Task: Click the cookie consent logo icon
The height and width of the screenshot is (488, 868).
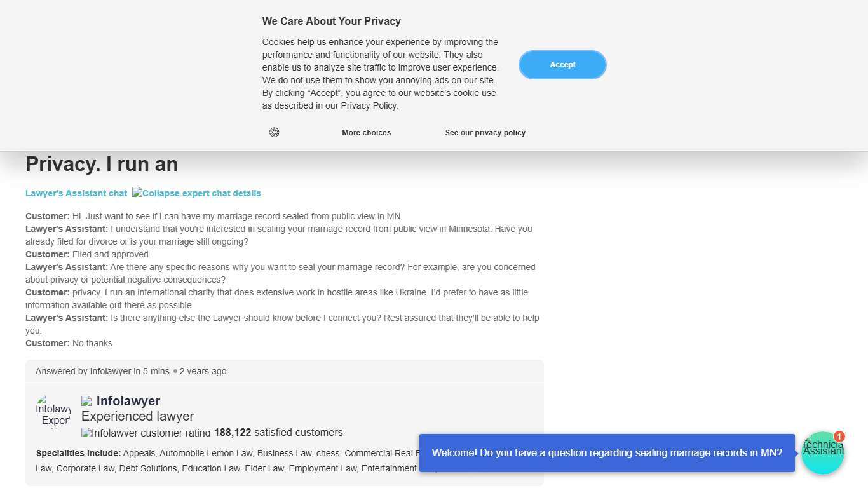Action: pos(274,132)
